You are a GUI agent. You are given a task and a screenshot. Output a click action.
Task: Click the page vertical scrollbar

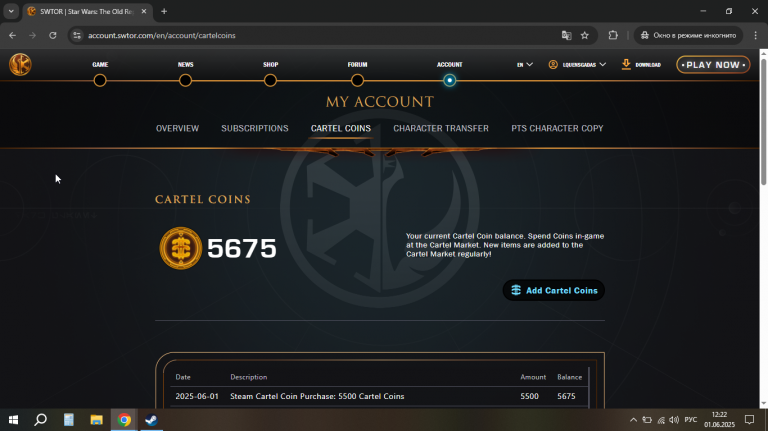(x=764, y=122)
